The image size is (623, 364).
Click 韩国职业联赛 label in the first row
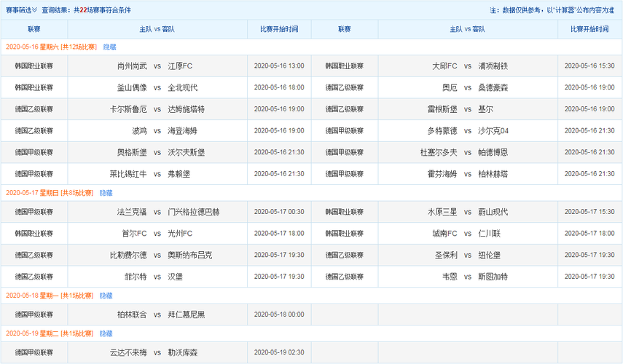coord(34,66)
